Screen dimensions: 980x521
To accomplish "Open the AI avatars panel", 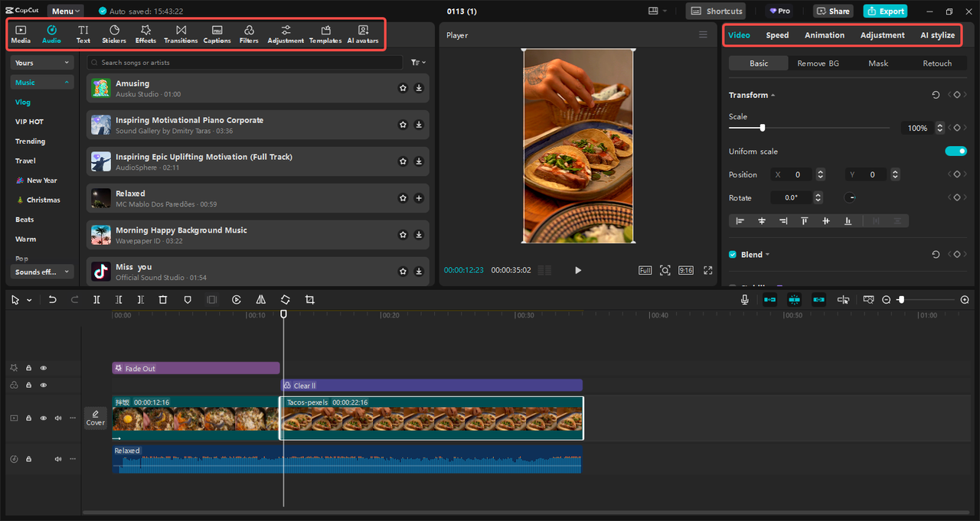I will (x=363, y=34).
